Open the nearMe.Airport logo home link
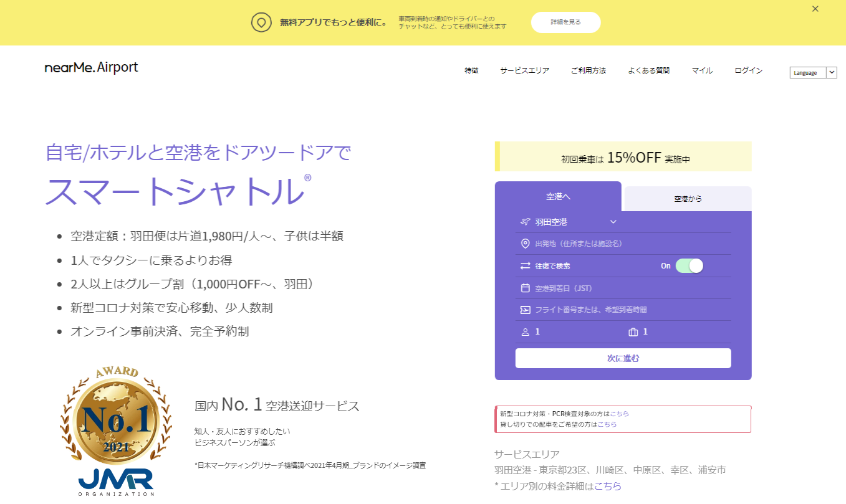The image size is (846, 504). [x=91, y=67]
